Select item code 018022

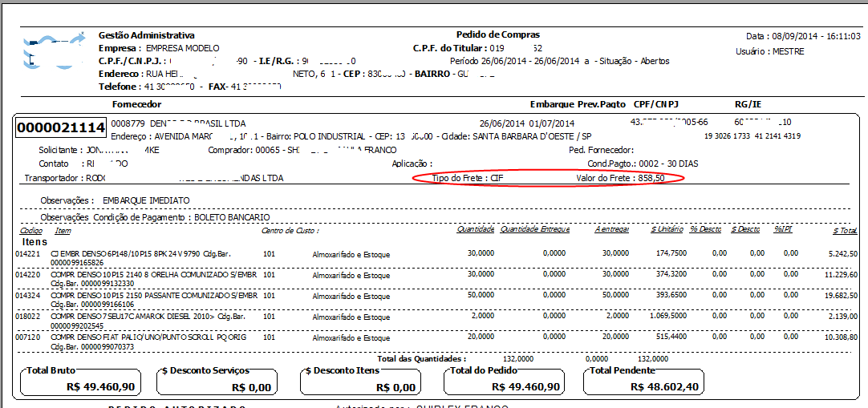28,317
